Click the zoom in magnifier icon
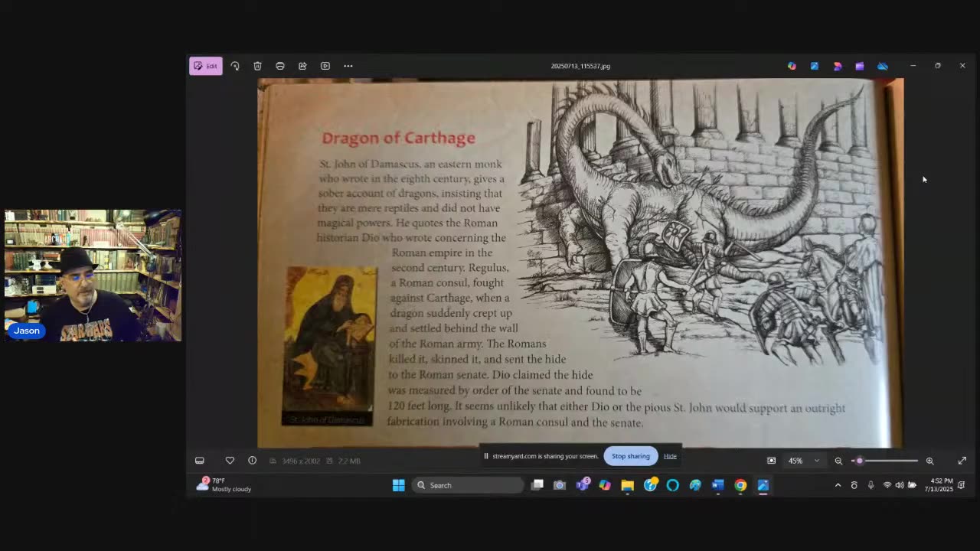Image resolution: width=980 pixels, height=551 pixels. click(929, 461)
